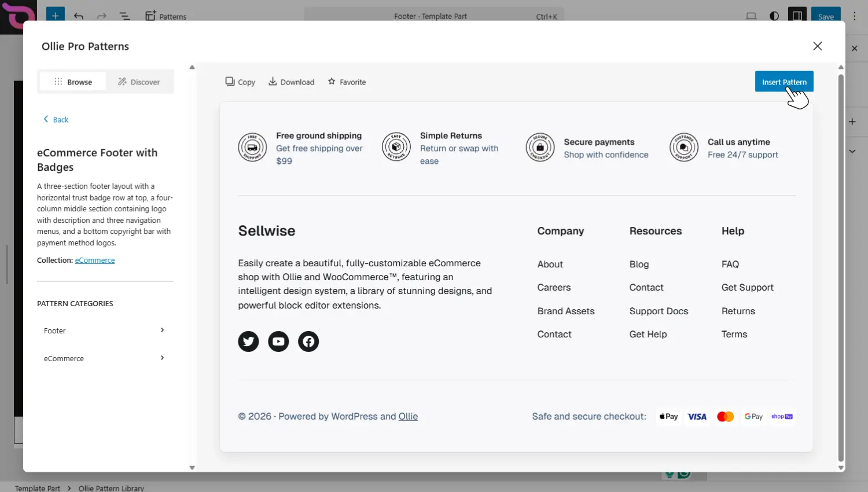This screenshot has height=492, width=868.
Task: Expand the chevron in editor right sidebar
Action: (852, 151)
